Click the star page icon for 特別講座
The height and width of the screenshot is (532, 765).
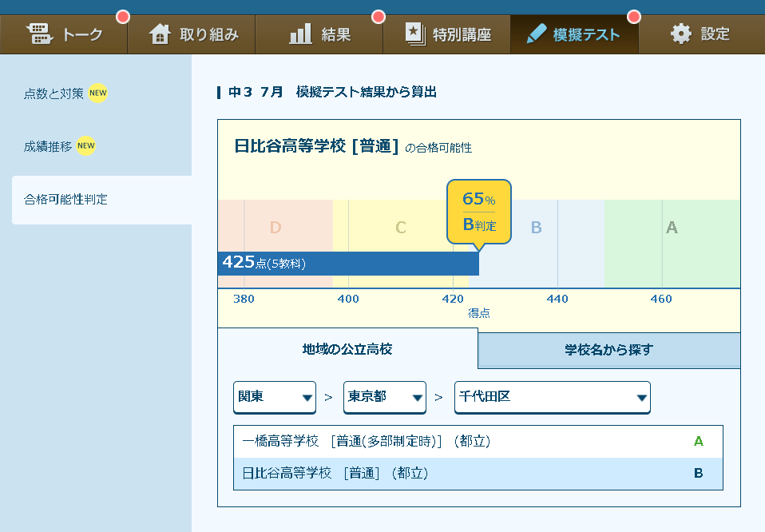pos(415,34)
